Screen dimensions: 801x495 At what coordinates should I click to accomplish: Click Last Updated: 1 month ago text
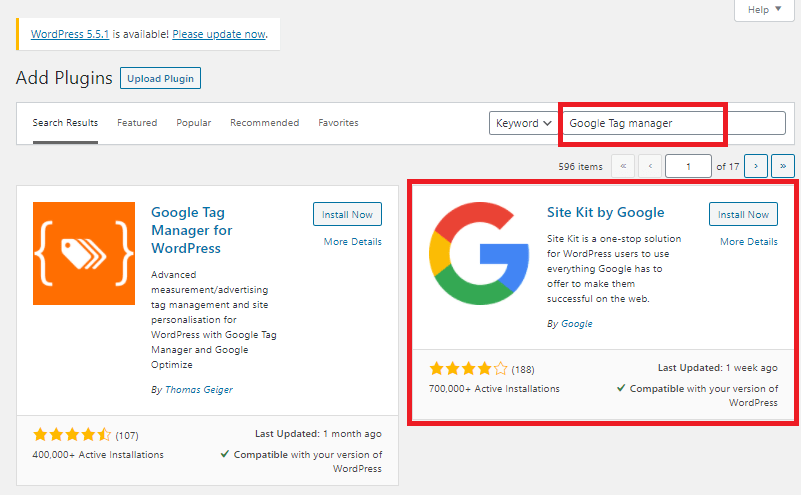click(x=318, y=434)
